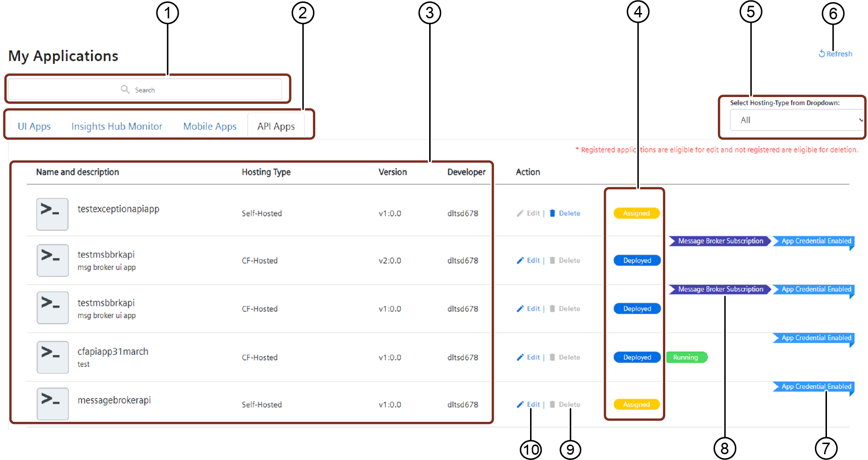The height and width of the screenshot is (460, 868).
Task: Open the Hosting-Type dropdown showing All
Action: pos(797,120)
